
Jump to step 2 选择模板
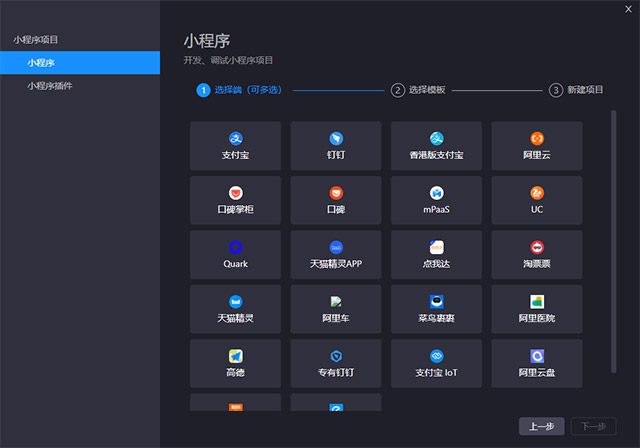(418, 90)
